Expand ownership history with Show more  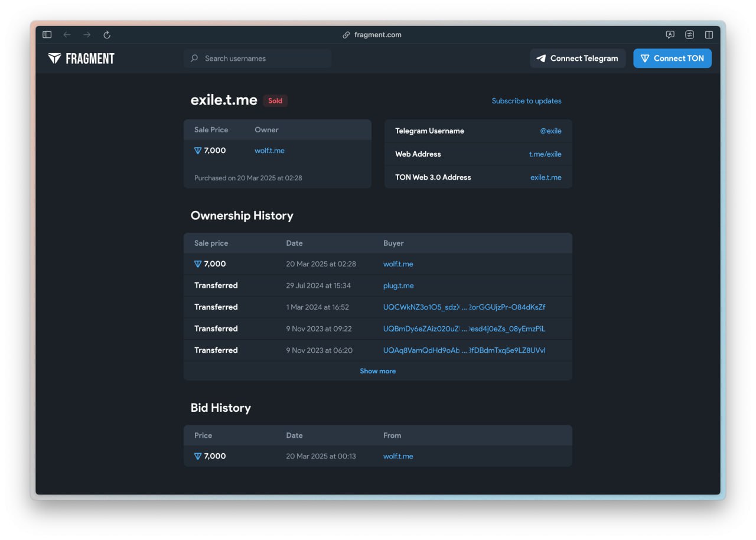click(377, 371)
